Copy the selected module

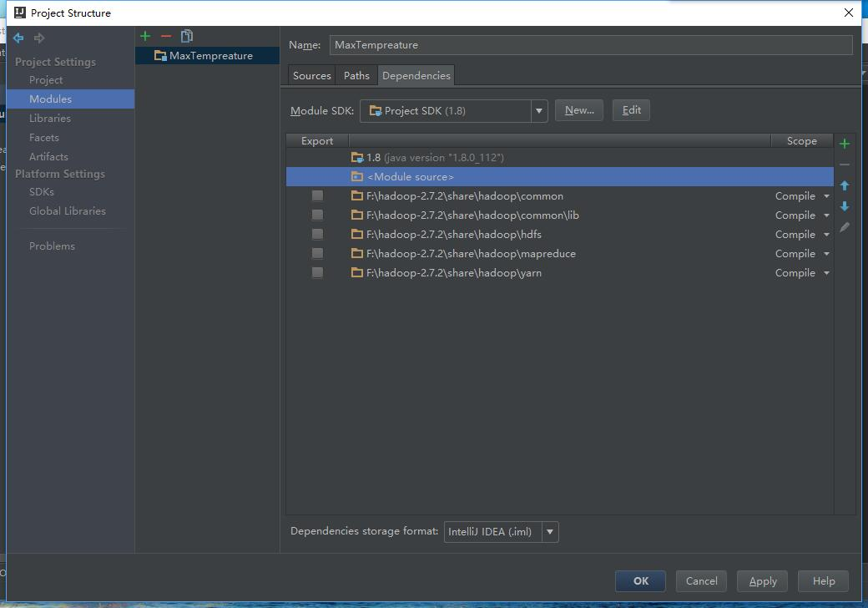pos(187,36)
